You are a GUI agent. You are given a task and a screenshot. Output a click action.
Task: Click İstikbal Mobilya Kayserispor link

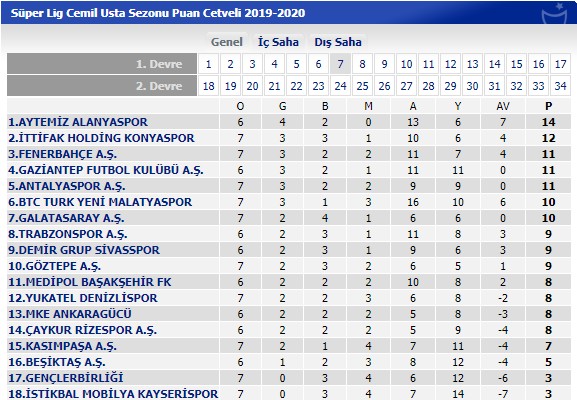(113, 394)
